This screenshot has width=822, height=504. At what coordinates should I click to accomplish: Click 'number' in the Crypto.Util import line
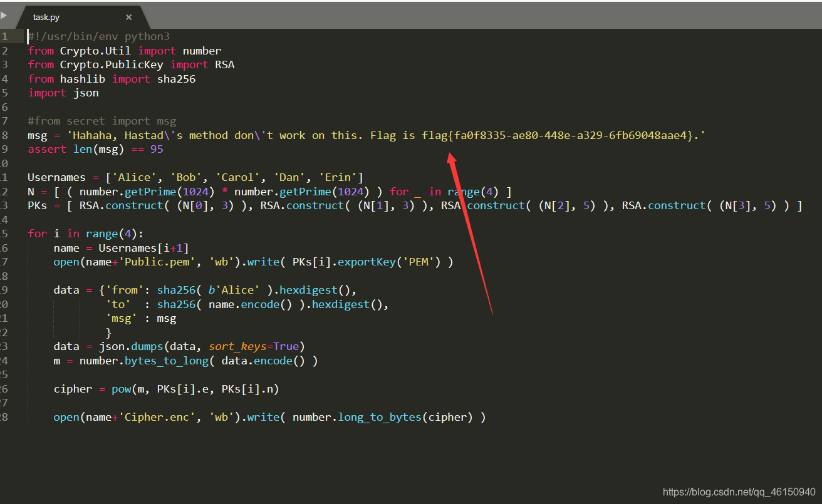(202, 51)
